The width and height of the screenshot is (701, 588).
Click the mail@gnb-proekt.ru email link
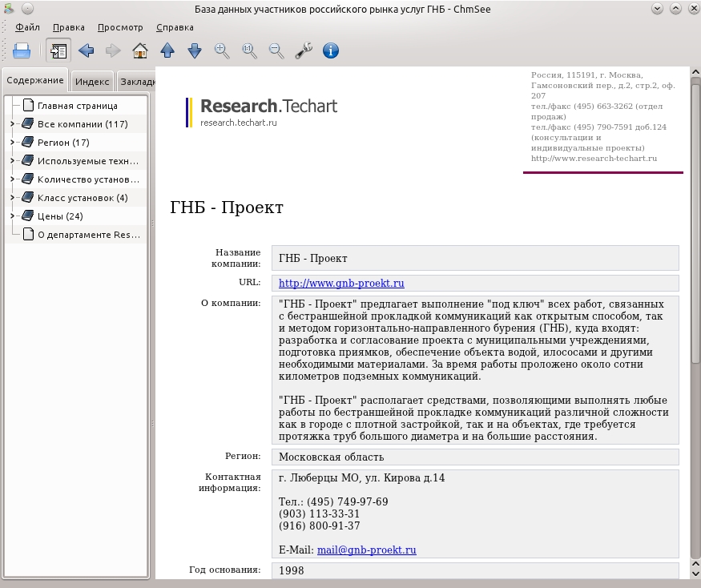click(367, 550)
